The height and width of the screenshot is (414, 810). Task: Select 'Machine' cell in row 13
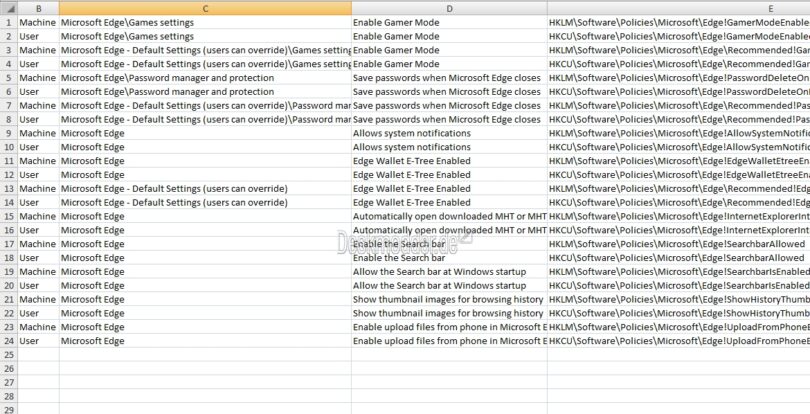(38, 188)
